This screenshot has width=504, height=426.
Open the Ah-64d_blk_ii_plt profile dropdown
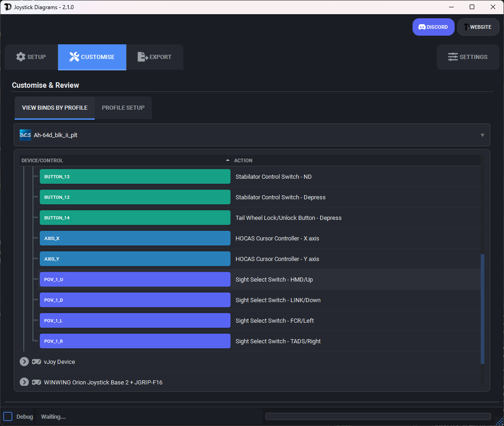pos(482,135)
